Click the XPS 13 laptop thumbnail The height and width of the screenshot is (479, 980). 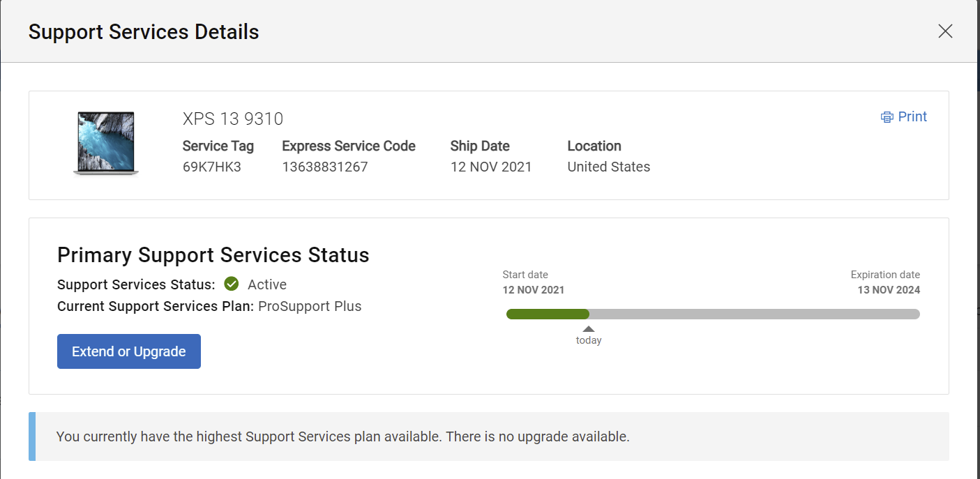tap(106, 143)
